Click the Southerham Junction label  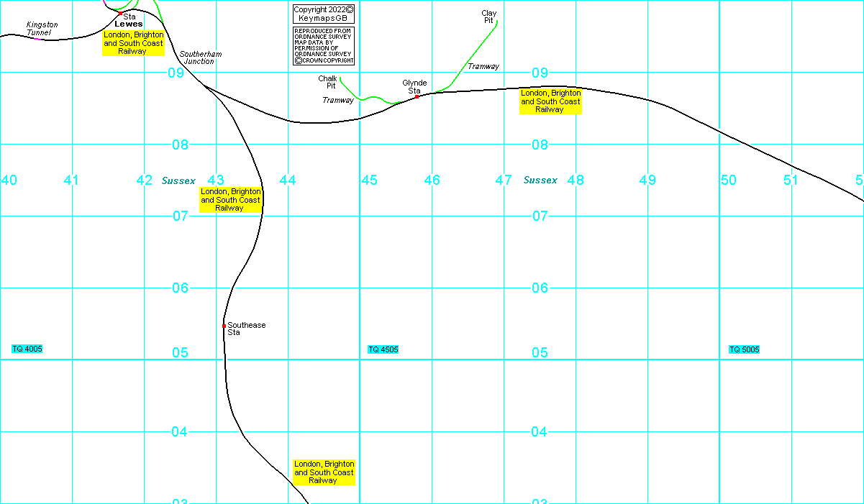200,58
